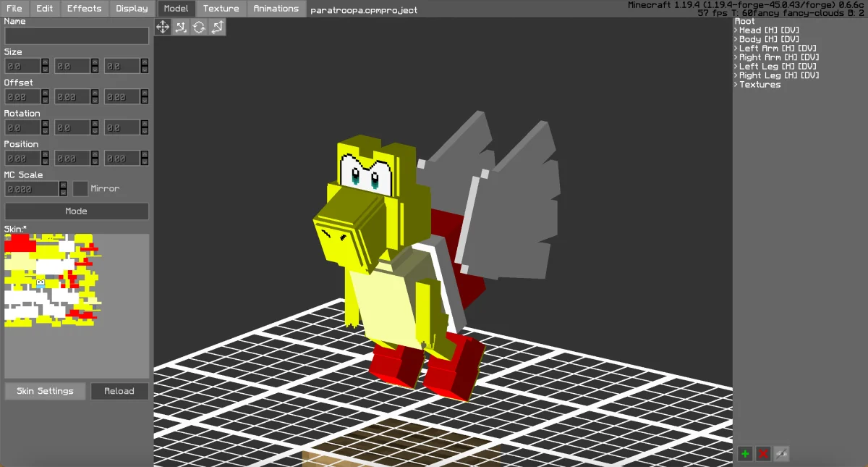
Task: Click the Name input field
Action: click(77, 35)
